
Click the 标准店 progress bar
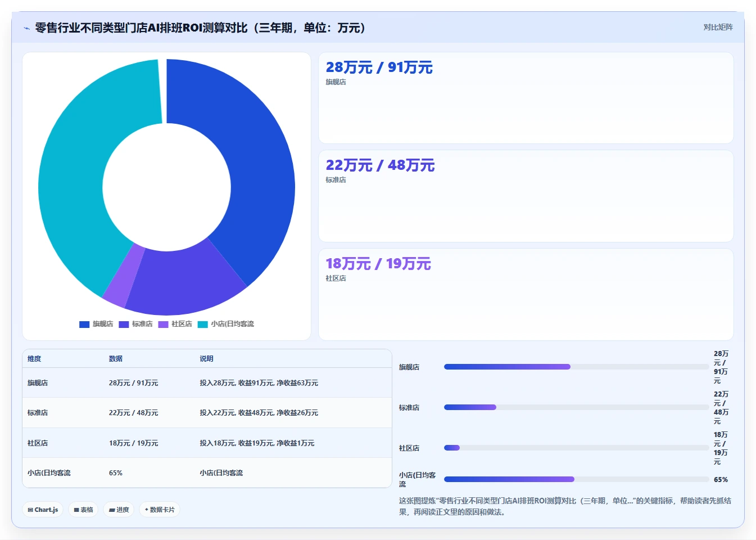pyautogui.click(x=576, y=407)
